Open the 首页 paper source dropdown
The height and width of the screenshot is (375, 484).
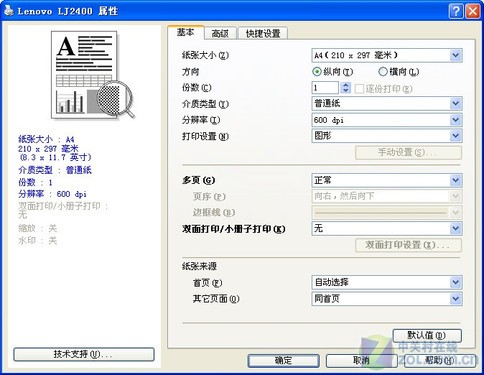(x=387, y=283)
